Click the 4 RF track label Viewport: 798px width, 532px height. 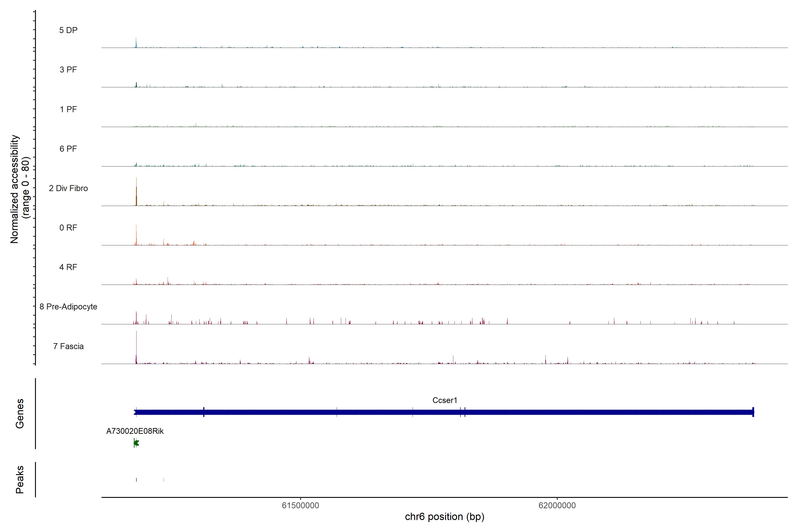pos(68,267)
